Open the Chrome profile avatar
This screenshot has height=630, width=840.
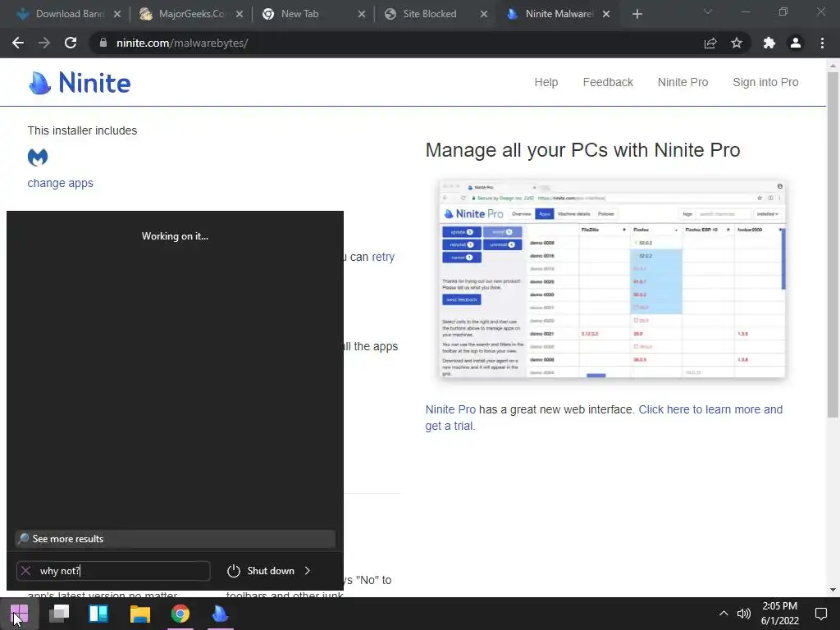[796, 43]
